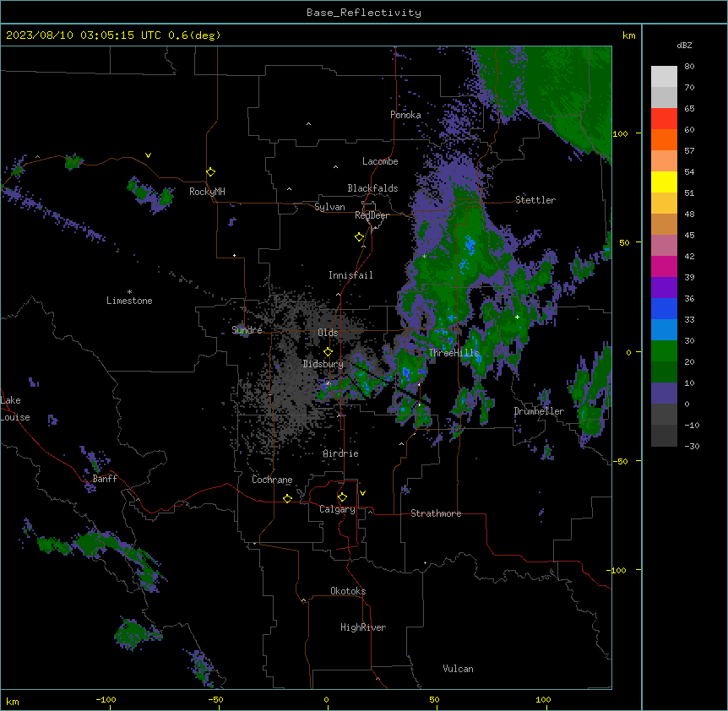The image size is (728, 711).
Task: Click the Didsbury label
Action: 323,364
